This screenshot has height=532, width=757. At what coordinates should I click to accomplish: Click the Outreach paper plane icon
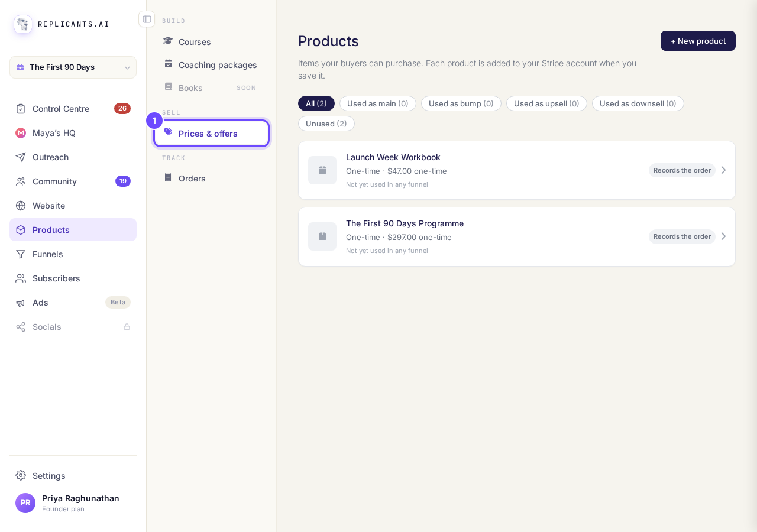(x=21, y=157)
